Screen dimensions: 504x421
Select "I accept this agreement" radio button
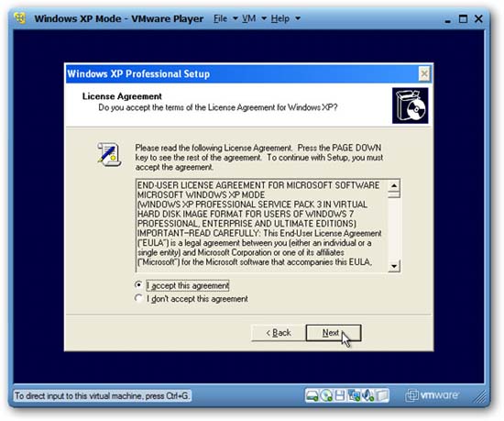pos(138,285)
